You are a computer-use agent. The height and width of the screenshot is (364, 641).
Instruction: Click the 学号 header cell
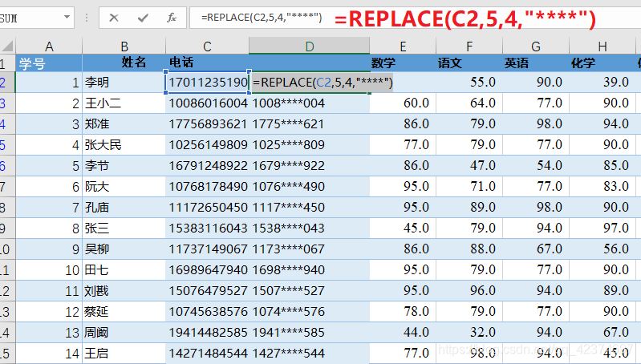49,63
